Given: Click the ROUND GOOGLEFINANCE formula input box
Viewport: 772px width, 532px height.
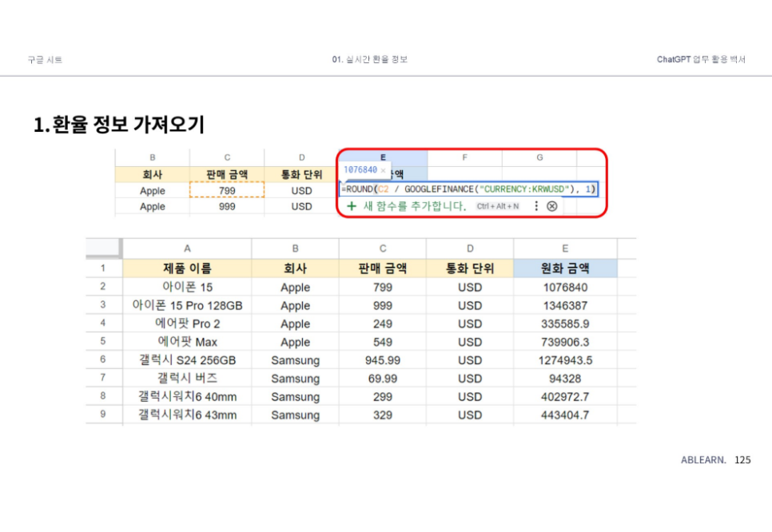Looking at the screenshot, I should (468, 189).
